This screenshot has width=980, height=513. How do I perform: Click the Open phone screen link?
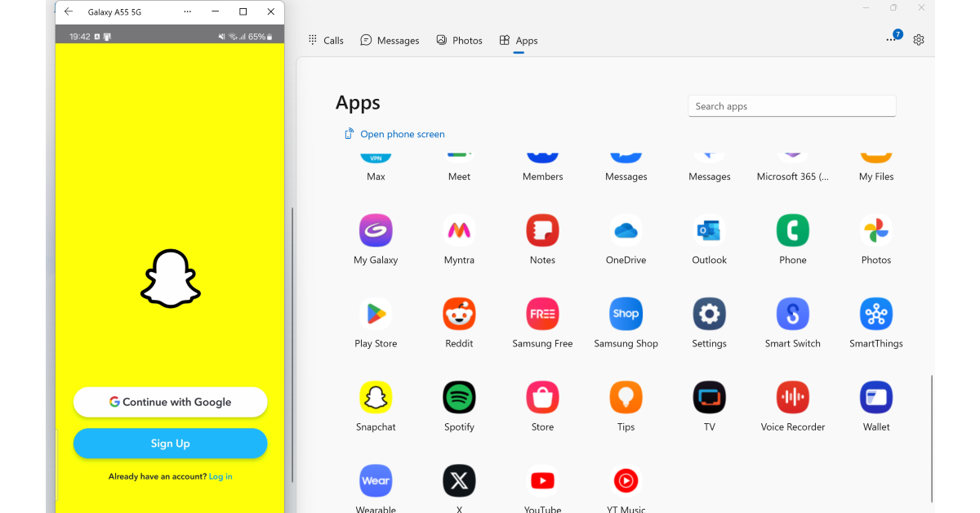(x=394, y=134)
